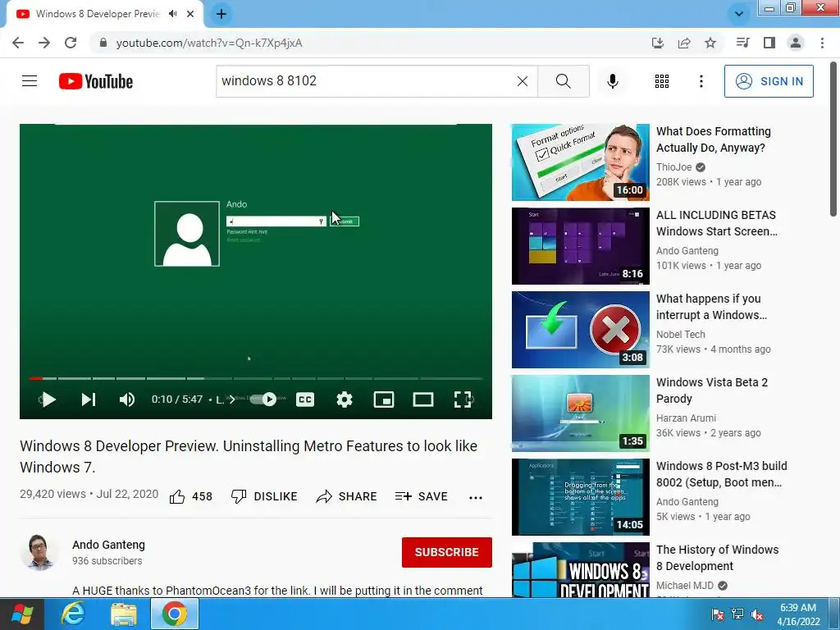Click Chrome icon on taskbar

click(175, 614)
